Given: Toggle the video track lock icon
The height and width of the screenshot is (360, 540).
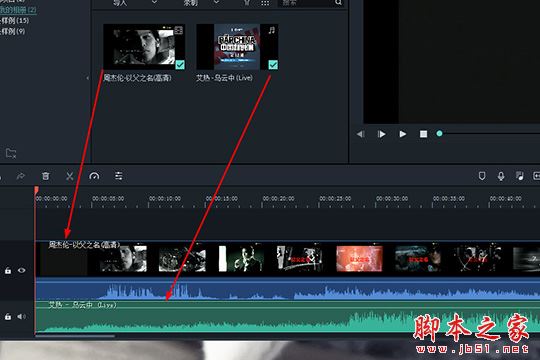Looking at the screenshot, I should [x=8, y=271].
